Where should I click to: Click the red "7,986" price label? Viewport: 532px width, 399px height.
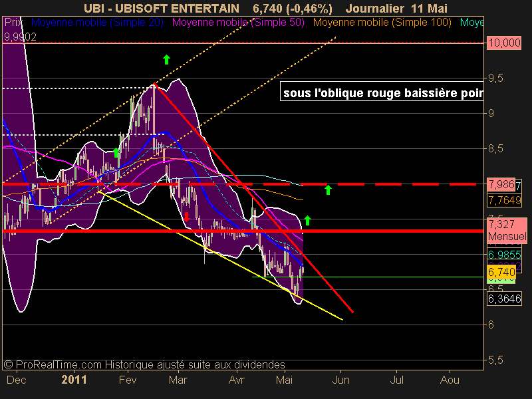click(x=501, y=185)
